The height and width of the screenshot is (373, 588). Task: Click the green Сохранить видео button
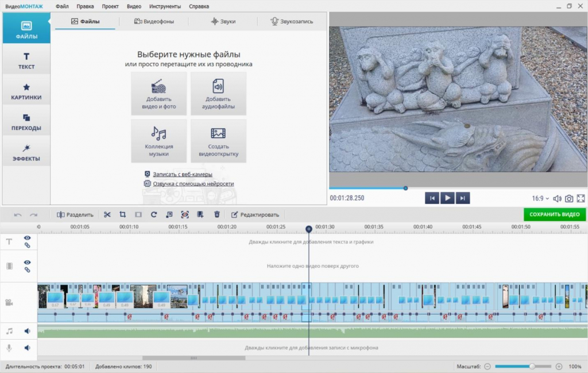tap(554, 214)
